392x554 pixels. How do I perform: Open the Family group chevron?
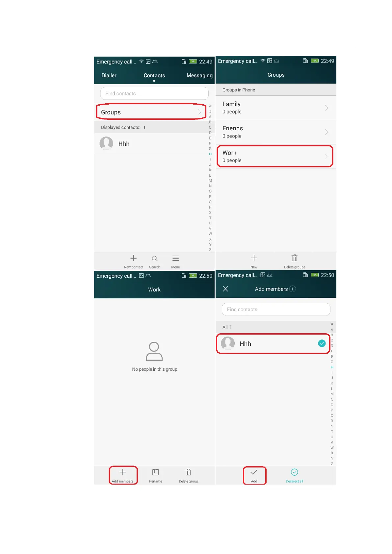327,108
